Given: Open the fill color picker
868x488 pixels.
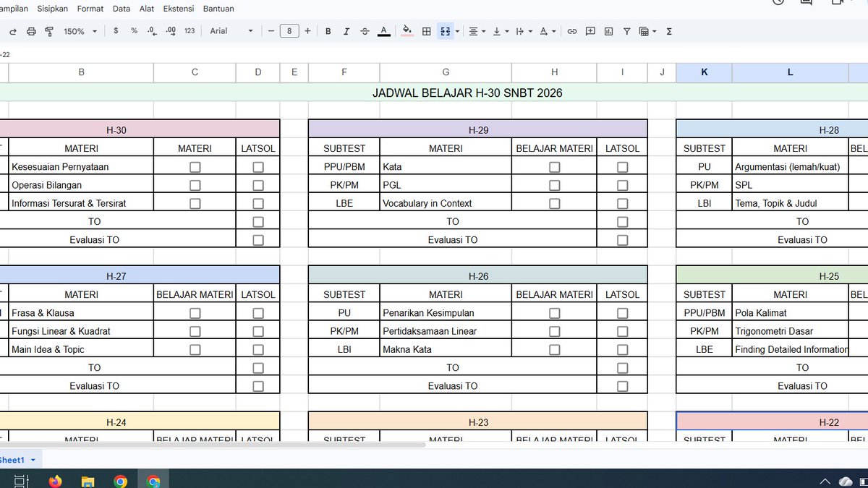Looking at the screenshot, I should (x=407, y=31).
